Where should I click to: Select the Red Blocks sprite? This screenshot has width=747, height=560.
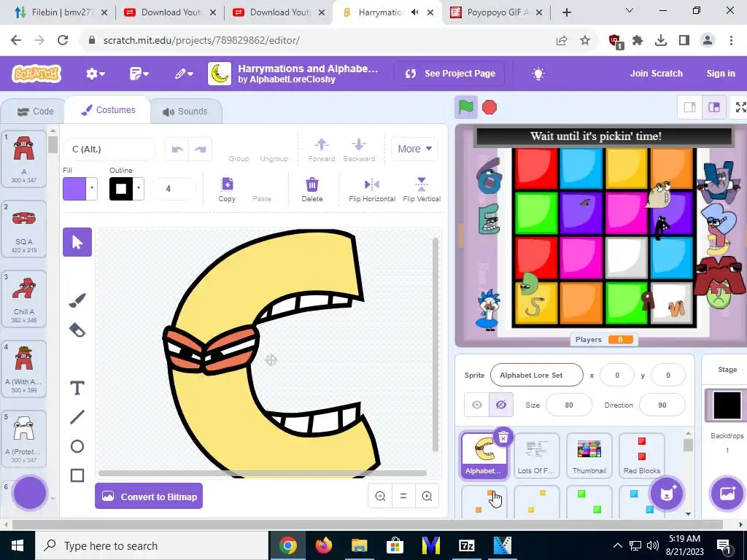(641, 455)
